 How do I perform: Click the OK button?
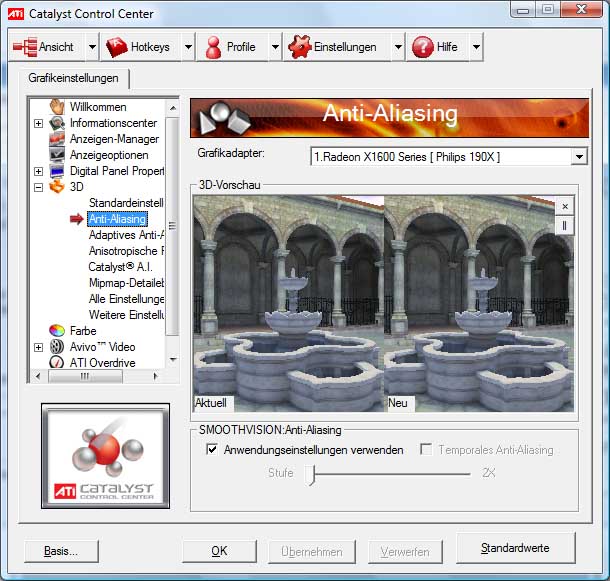tap(219, 551)
